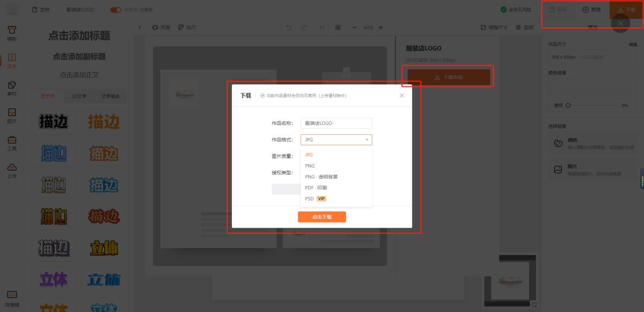
Task: Click 点击添加标题 to add title
Action: click(79, 36)
